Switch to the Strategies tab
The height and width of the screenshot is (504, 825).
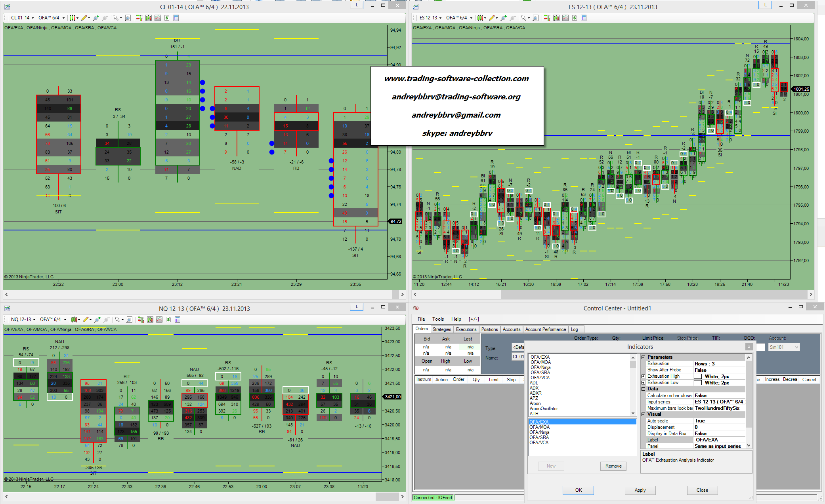pyautogui.click(x=441, y=329)
